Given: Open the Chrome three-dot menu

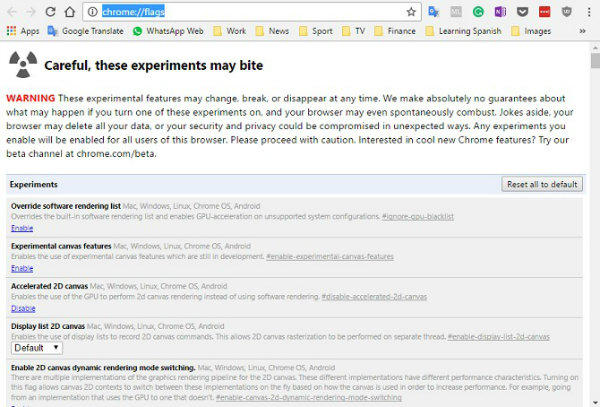Looking at the screenshot, I should 589,12.
